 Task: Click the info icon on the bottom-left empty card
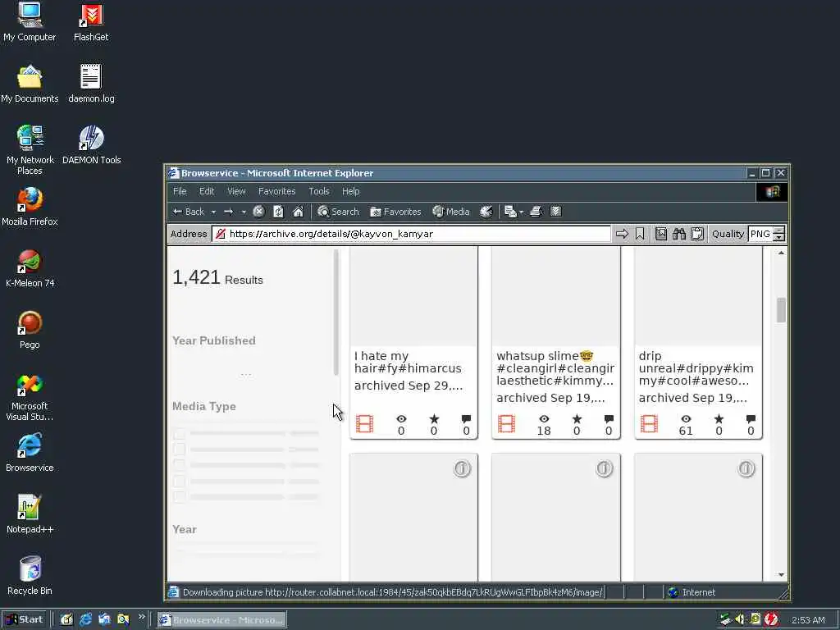[462, 468]
